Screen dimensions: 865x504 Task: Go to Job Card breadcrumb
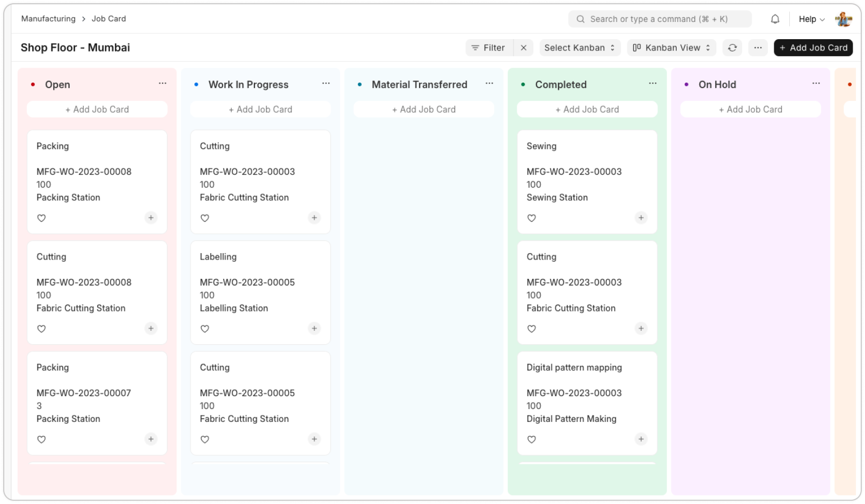pos(109,19)
